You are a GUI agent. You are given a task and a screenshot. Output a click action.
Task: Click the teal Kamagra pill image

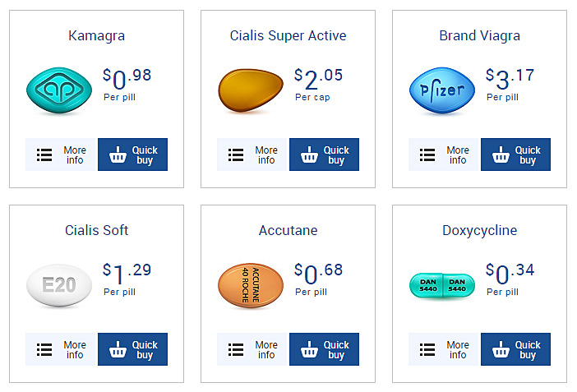coord(59,90)
